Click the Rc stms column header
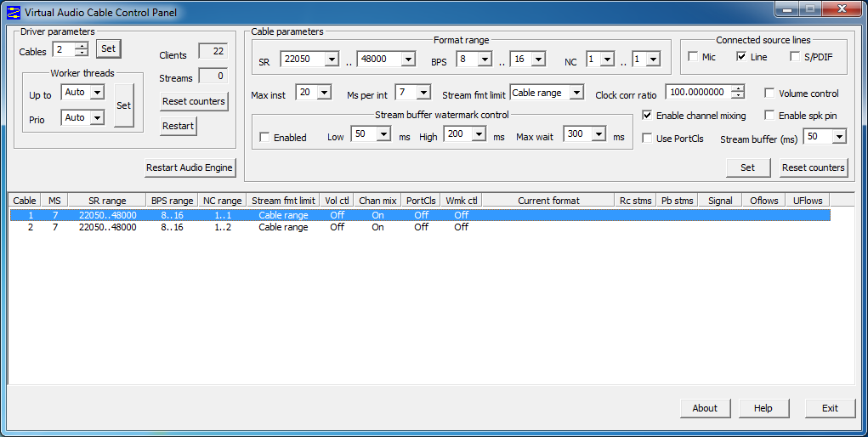 pos(636,201)
